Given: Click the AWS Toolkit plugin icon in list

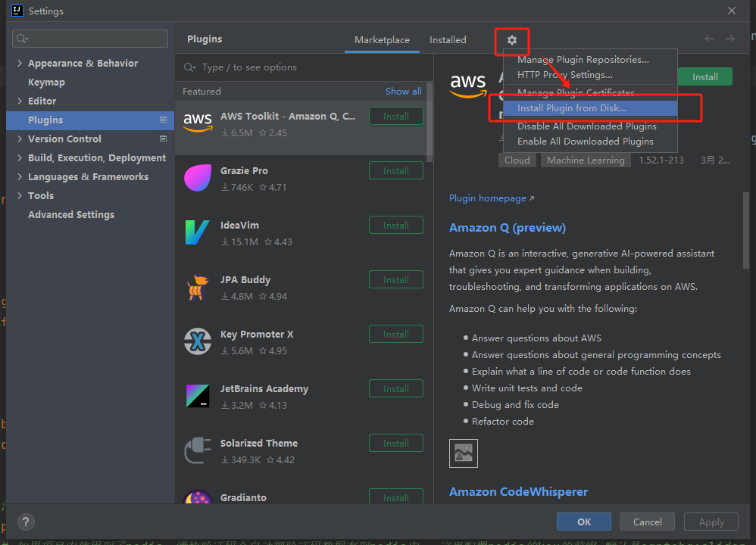Looking at the screenshot, I should point(198,123).
